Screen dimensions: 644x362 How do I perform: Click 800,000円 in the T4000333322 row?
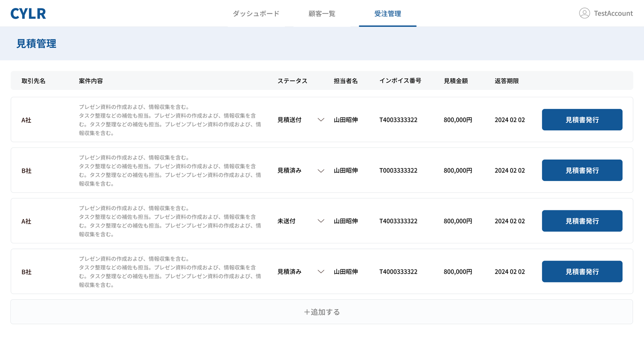click(x=458, y=272)
